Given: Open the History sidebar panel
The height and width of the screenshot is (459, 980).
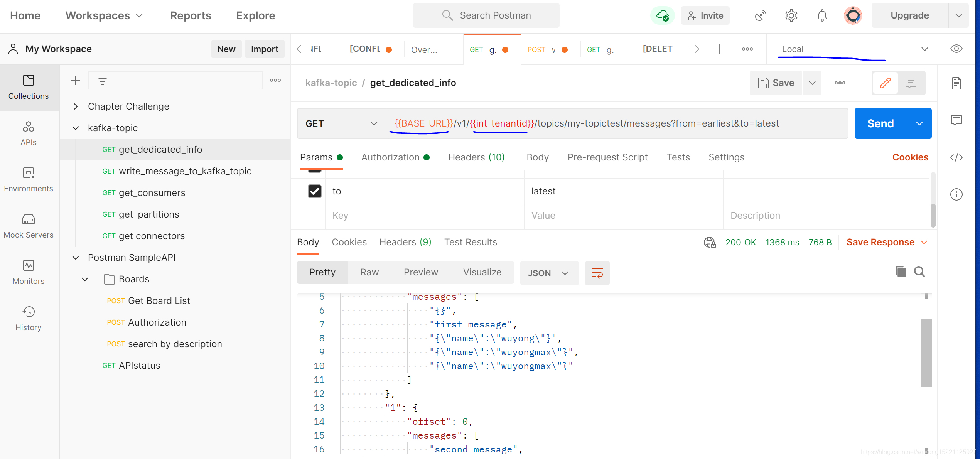Looking at the screenshot, I should (29, 319).
